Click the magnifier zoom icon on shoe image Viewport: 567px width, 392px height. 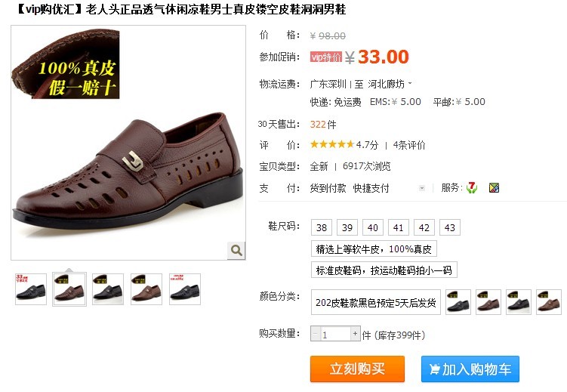[236, 250]
